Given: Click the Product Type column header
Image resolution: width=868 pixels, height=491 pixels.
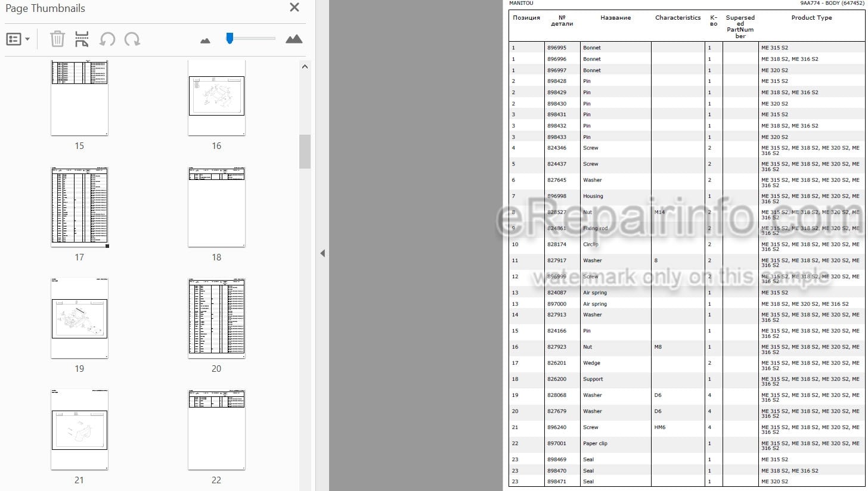Looking at the screenshot, I should [811, 18].
